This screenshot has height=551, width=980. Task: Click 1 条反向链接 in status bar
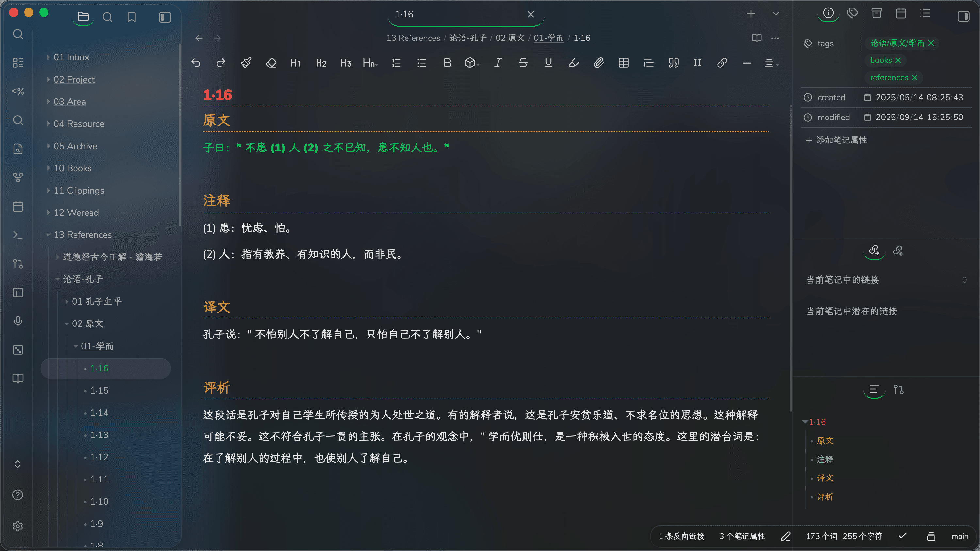coord(681,536)
